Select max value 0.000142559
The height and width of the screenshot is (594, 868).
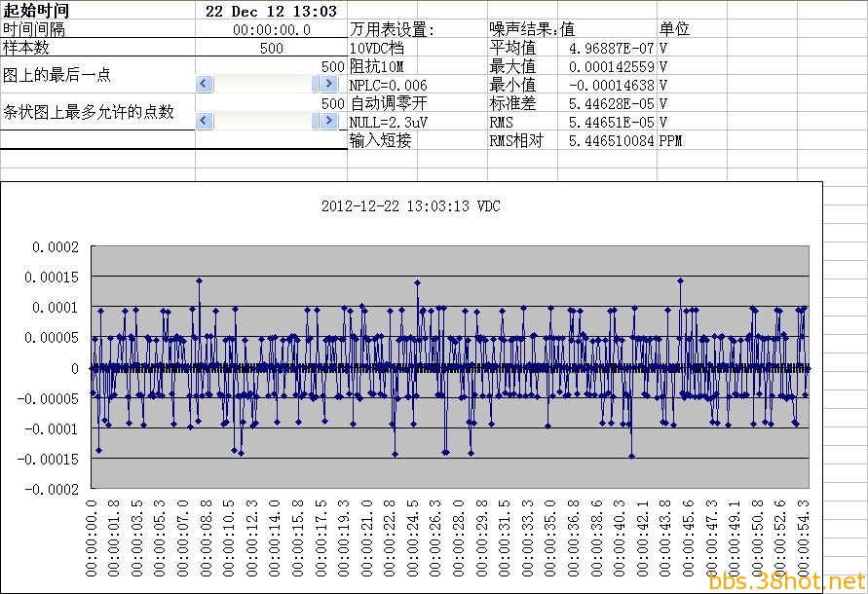(607, 66)
